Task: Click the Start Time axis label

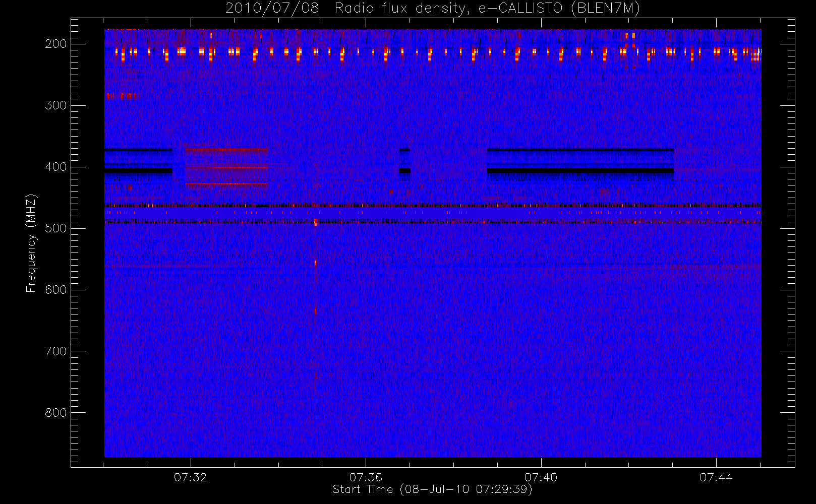Action: [x=433, y=489]
